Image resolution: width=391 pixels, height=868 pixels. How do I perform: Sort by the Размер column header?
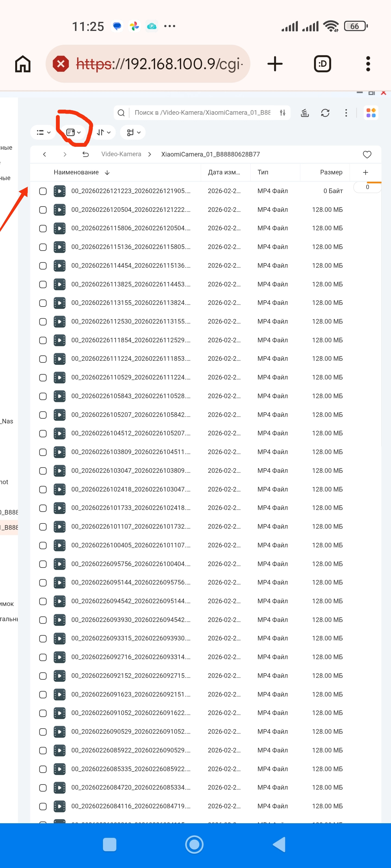331,172
